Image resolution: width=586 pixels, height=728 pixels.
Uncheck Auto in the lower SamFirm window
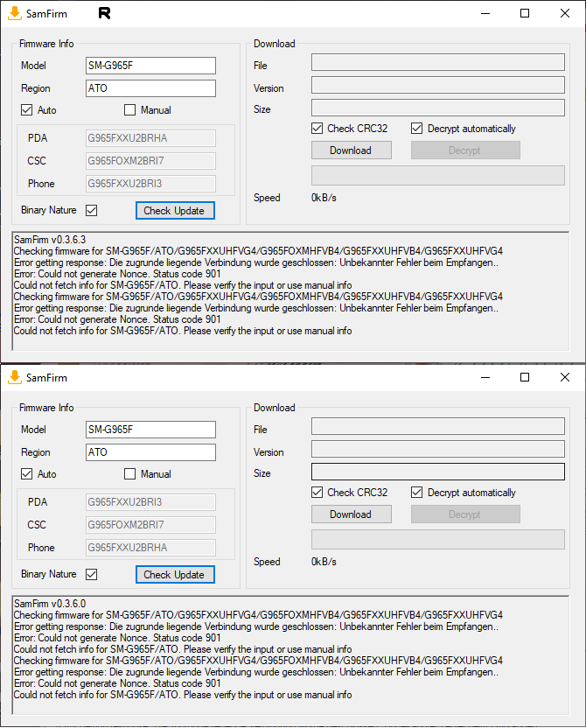[x=27, y=474]
